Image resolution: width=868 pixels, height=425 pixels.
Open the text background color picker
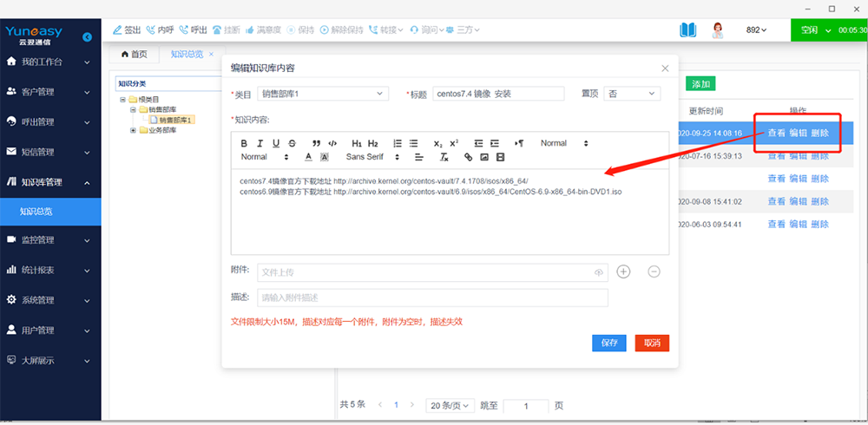pyautogui.click(x=325, y=157)
